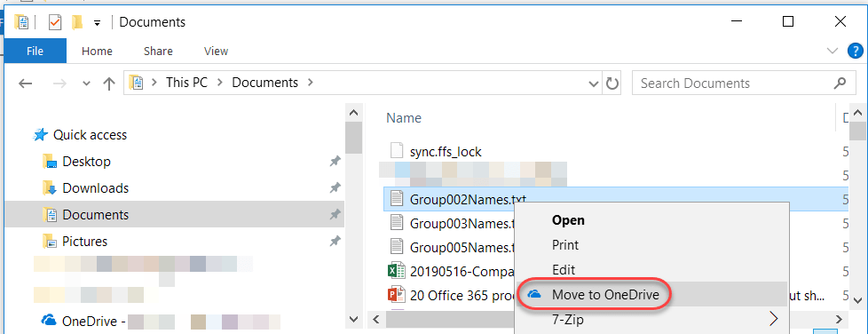
Task: Refresh the Documents folder
Action: click(x=612, y=83)
